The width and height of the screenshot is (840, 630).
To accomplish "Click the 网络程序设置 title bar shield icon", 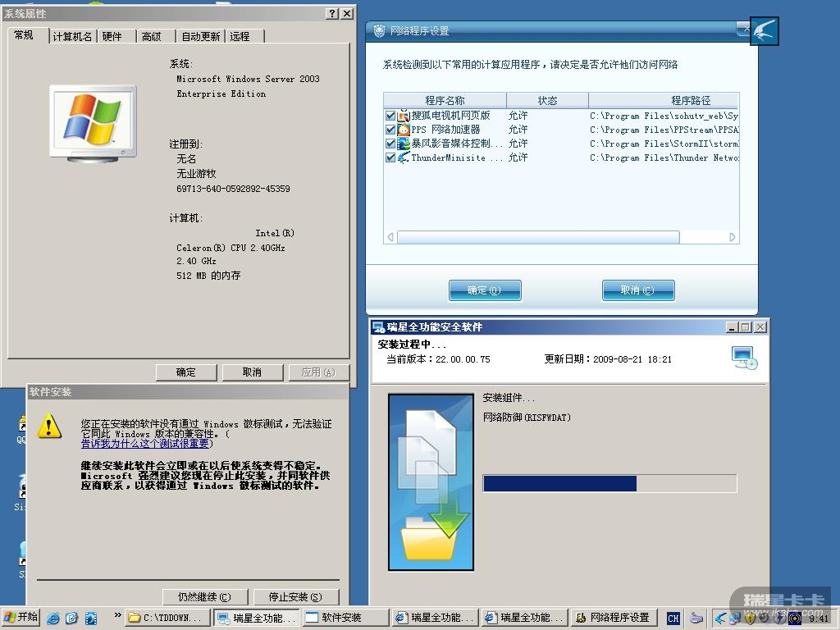I will pyautogui.click(x=379, y=31).
